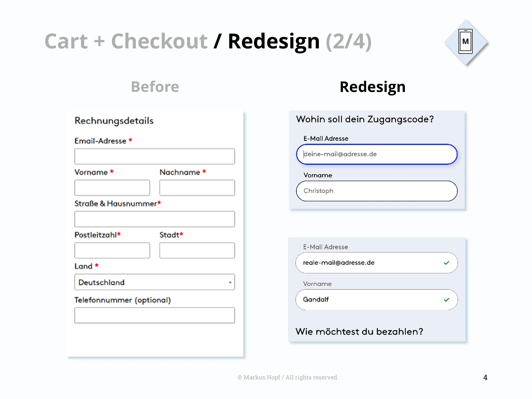This screenshot has height=399, width=532.
Task: Click the © Markus Hopf copyright footer
Action: click(288, 377)
